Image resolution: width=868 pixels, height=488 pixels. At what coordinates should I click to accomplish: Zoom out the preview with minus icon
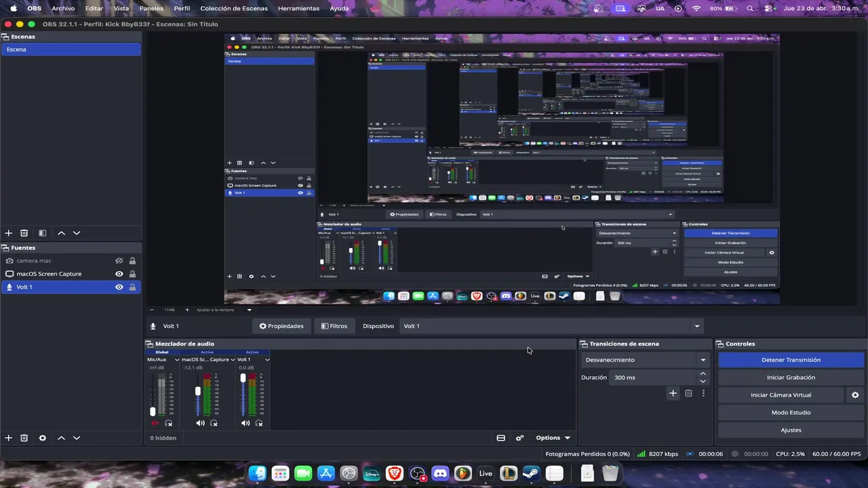[152, 310]
